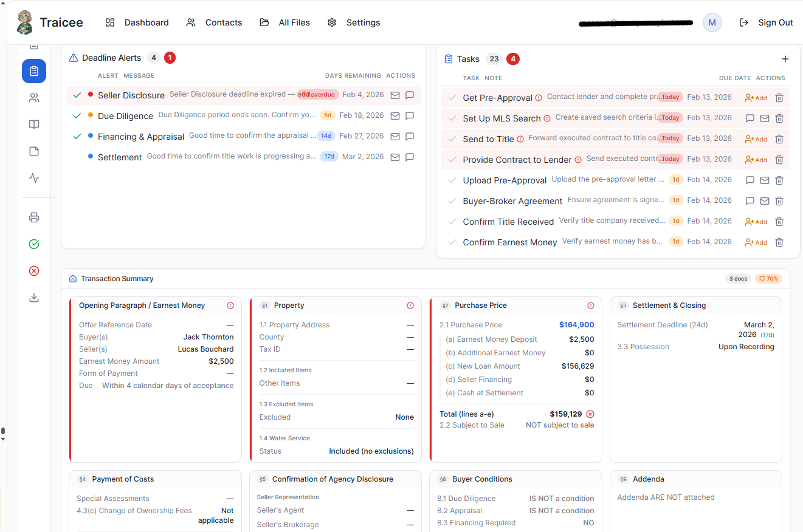Image resolution: width=803 pixels, height=532 pixels.
Task: Open the activity pulse icon in the sidebar
Action: coord(34,178)
